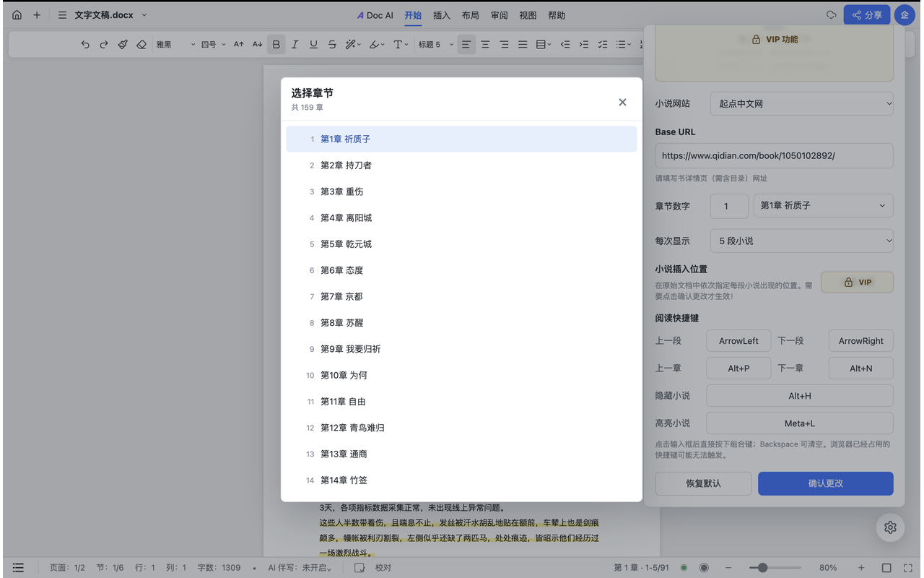
Task: Click the 分享 share button
Action: [x=867, y=15]
